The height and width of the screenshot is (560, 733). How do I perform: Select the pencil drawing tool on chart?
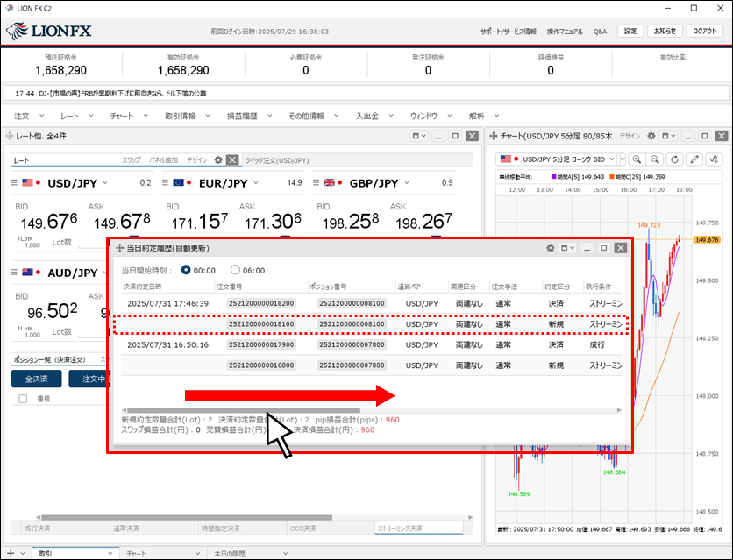pyautogui.click(x=694, y=159)
